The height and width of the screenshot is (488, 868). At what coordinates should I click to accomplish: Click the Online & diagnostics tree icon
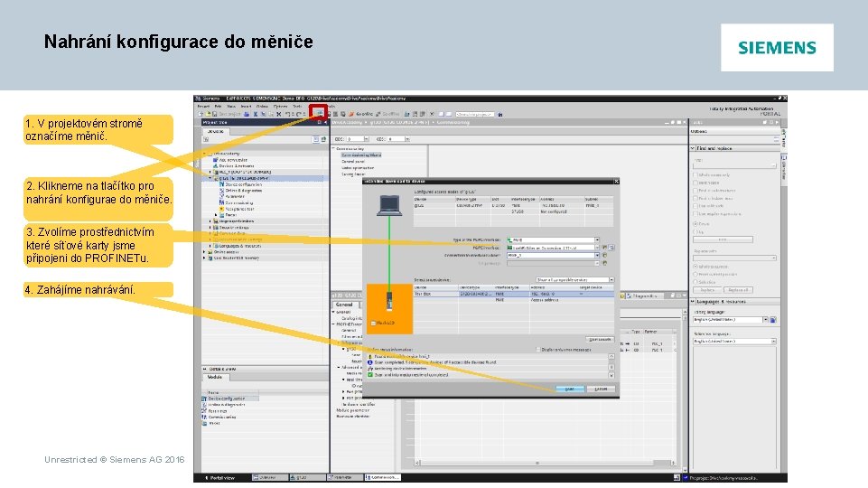point(221,191)
